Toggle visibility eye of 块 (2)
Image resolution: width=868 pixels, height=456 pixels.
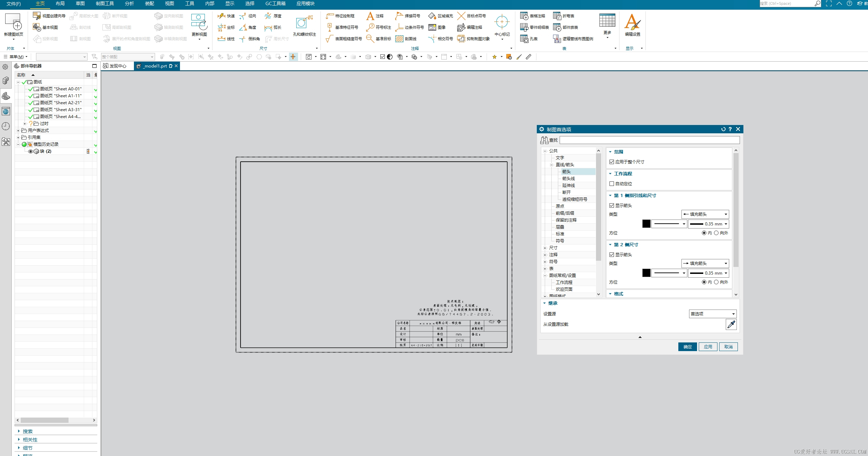click(x=30, y=151)
